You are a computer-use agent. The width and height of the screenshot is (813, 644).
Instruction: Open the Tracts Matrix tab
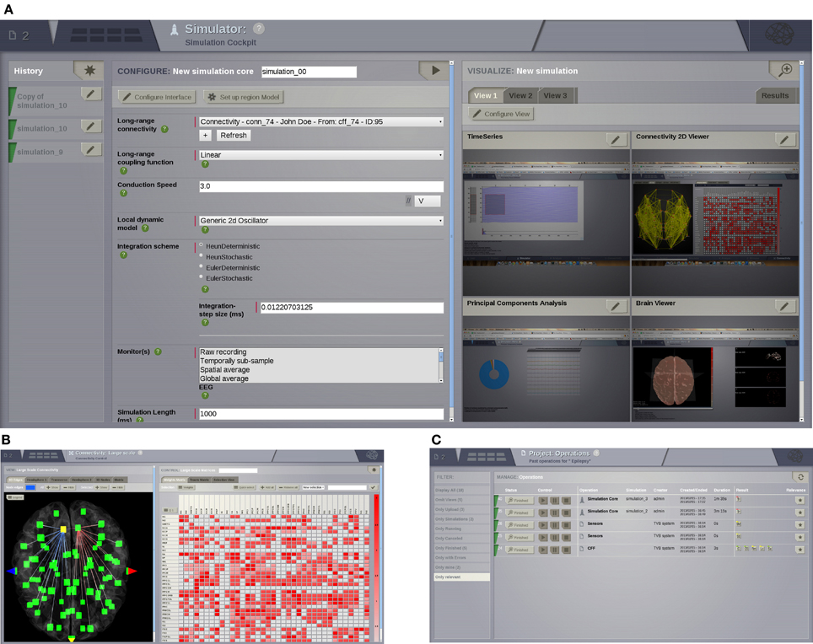(199, 480)
